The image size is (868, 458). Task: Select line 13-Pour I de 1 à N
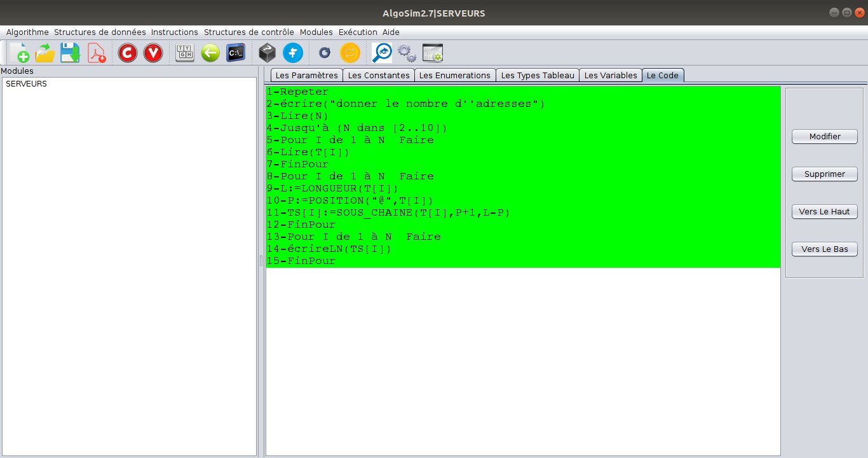(523, 237)
